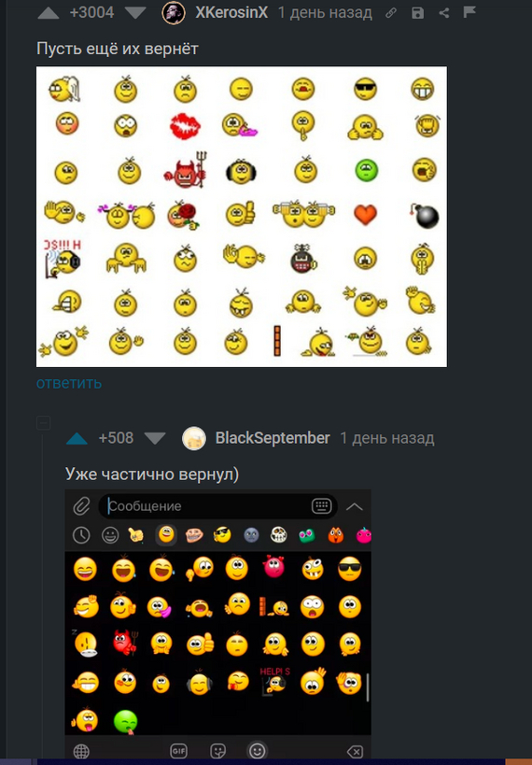Click the +508 reply rating
Screen dimensions: 532x765
coord(116,438)
